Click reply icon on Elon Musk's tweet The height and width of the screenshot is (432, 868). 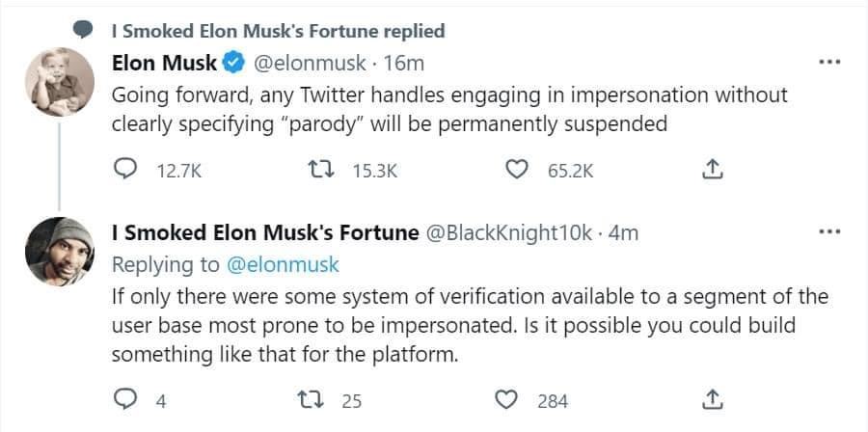126,171
